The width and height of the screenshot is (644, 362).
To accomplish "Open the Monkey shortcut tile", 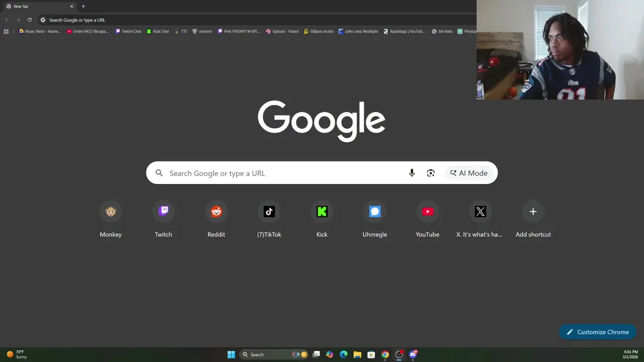I will coord(111,220).
